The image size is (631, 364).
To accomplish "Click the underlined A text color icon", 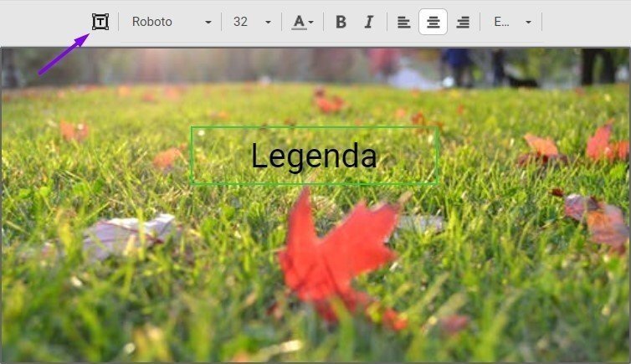I will coord(299,22).
